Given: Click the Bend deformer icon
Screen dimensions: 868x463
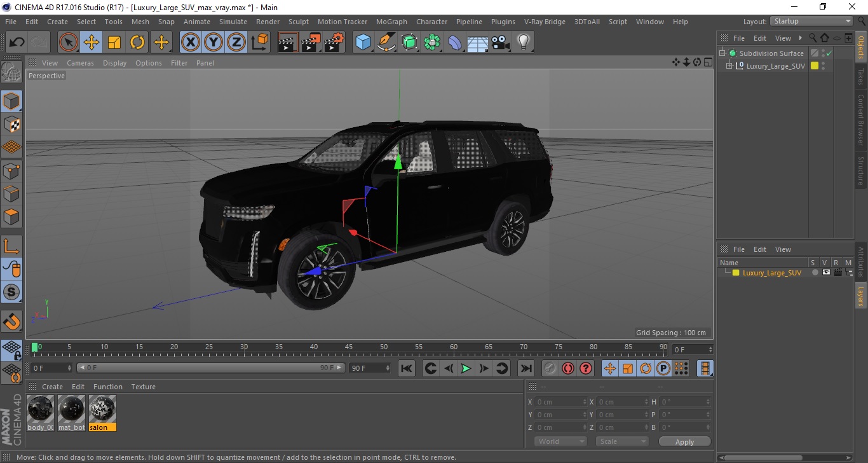Looking at the screenshot, I should pyautogui.click(x=455, y=43).
